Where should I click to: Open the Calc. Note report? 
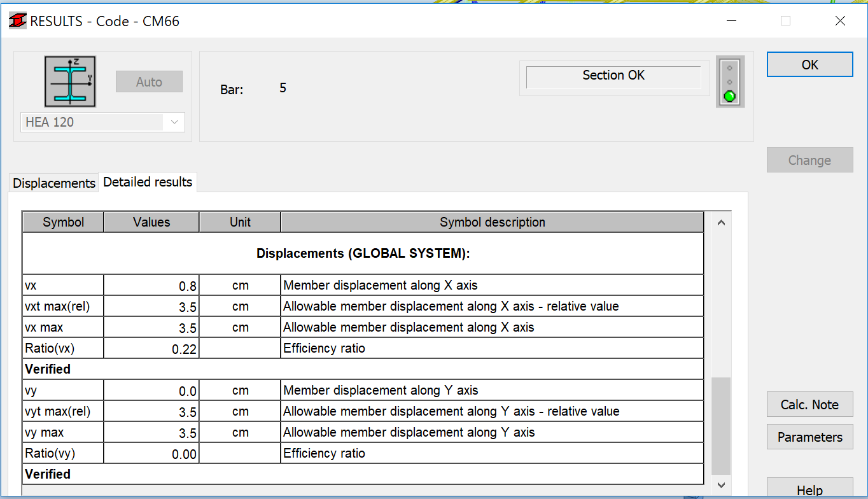pyautogui.click(x=809, y=405)
